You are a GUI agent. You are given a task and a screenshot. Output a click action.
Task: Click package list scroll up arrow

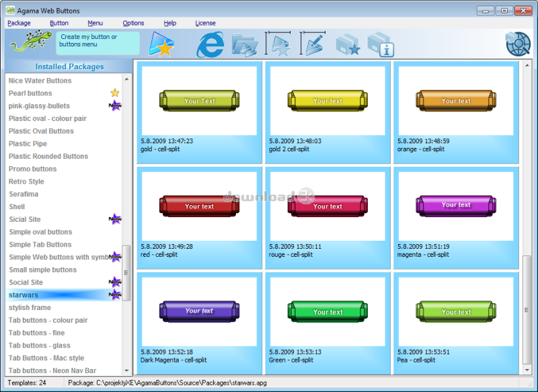click(x=126, y=79)
